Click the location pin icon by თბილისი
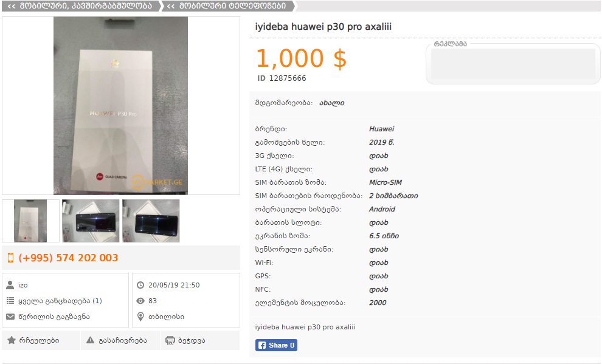 (140, 317)
